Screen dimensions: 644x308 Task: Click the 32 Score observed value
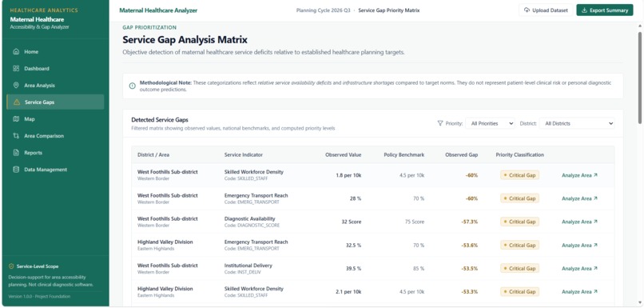tap(352, 222)
